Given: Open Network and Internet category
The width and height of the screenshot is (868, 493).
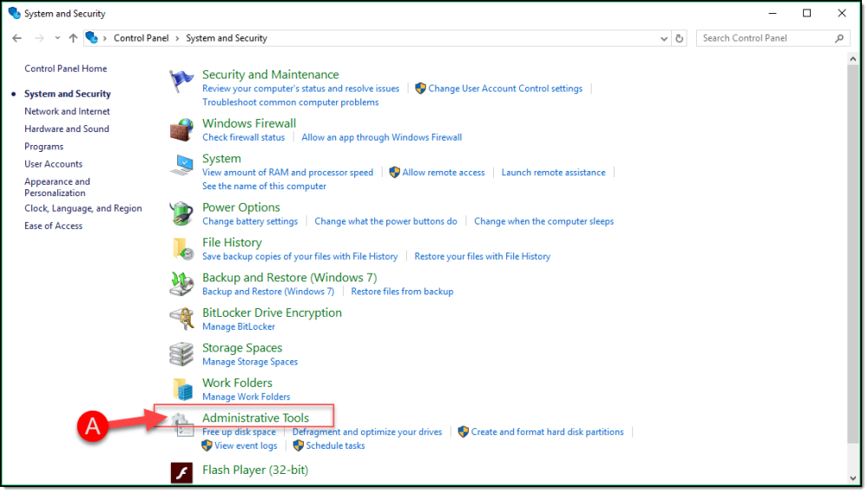Looking at the screenshot, I should point(67,111).
